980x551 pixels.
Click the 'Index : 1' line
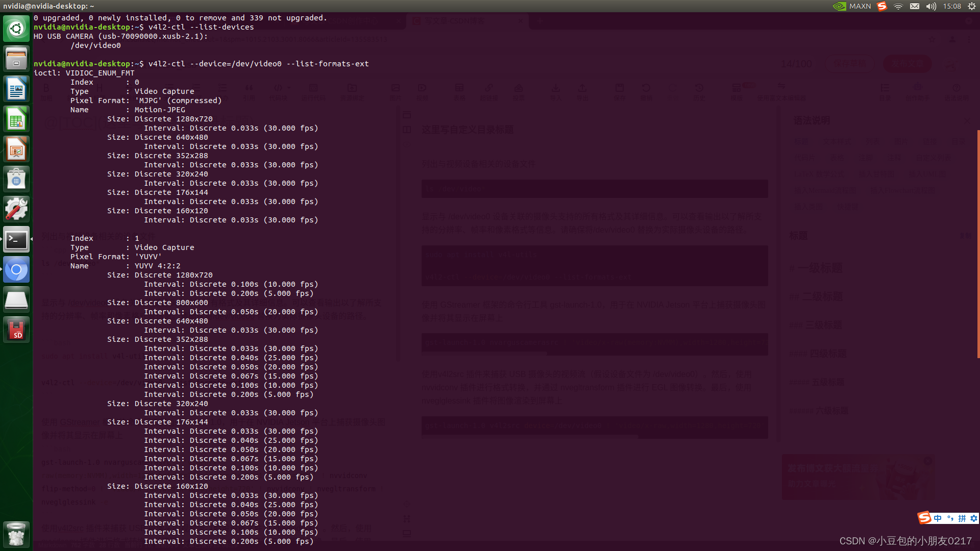tap(105, 238)
